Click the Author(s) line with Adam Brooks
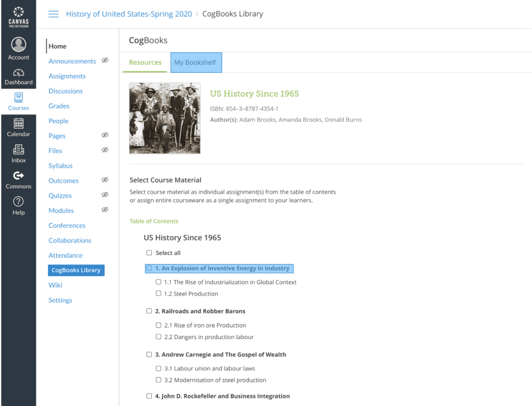Viewport: 532px width, 406px height. [286, 120]
